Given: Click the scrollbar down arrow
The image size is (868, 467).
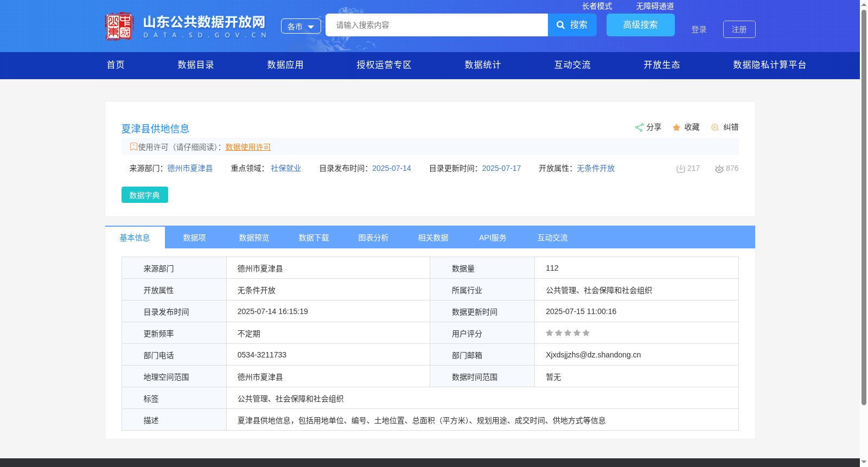Looking at the screenshot, I should click(864, 462).
